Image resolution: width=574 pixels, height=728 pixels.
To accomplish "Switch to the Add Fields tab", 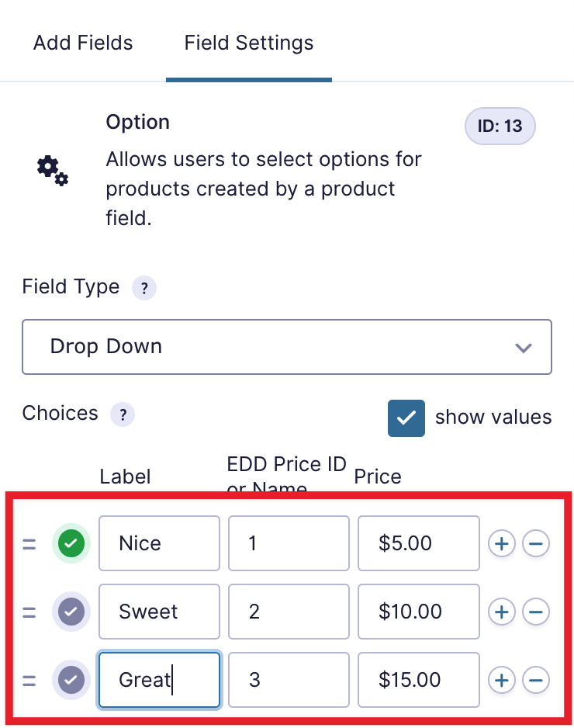I will click(x=83, y=43).
